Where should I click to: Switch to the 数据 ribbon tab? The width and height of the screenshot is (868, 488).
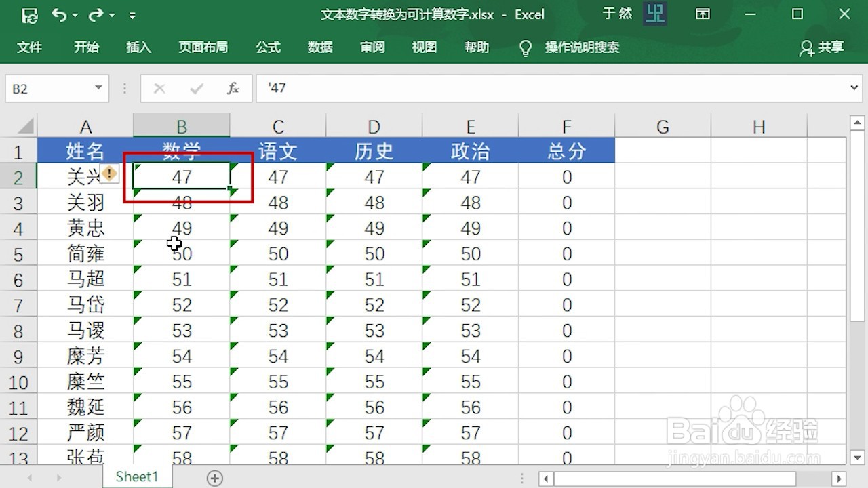pyautogui.click(x=320, y=47)
